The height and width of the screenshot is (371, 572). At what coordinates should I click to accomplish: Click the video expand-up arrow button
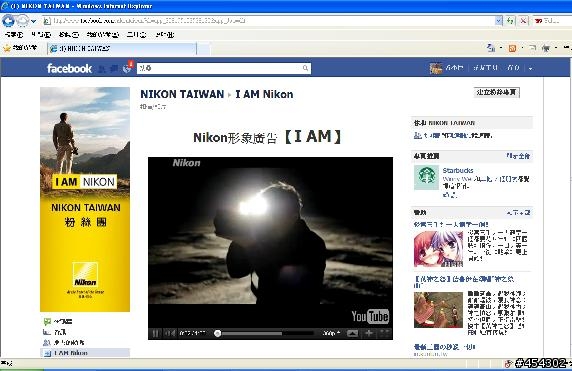tap(352, 333)
